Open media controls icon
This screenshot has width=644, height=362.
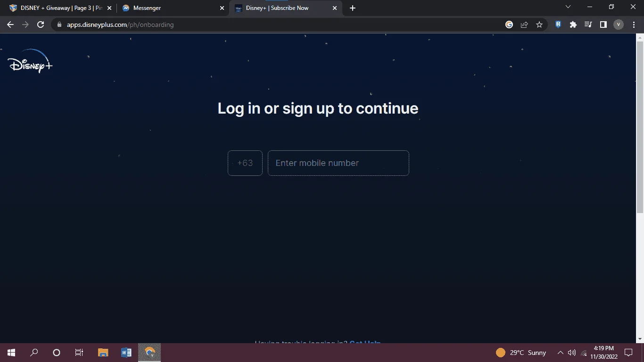tap(588, 25)
